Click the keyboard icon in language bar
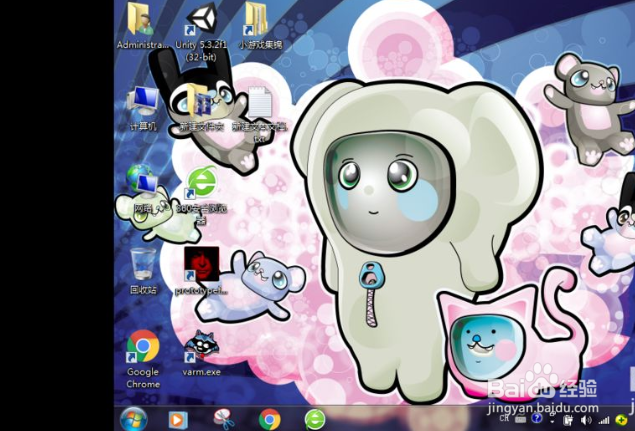 pos(520,418)
